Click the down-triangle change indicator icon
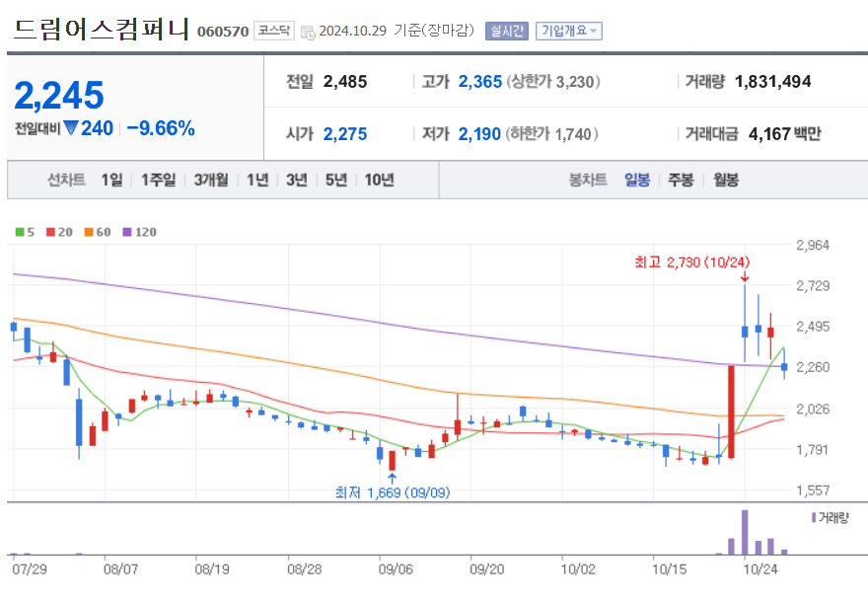This screenshot has width=868, height=601. pos(71,128)
